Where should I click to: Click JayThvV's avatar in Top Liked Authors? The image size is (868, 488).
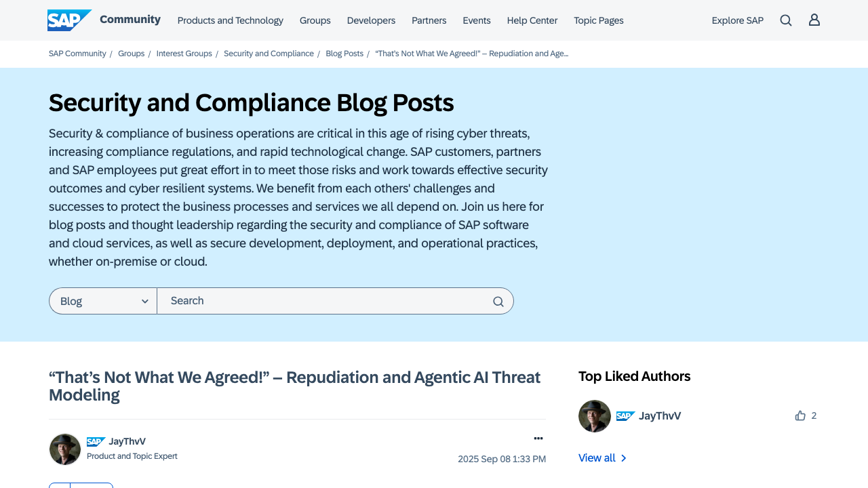point(595,416)
